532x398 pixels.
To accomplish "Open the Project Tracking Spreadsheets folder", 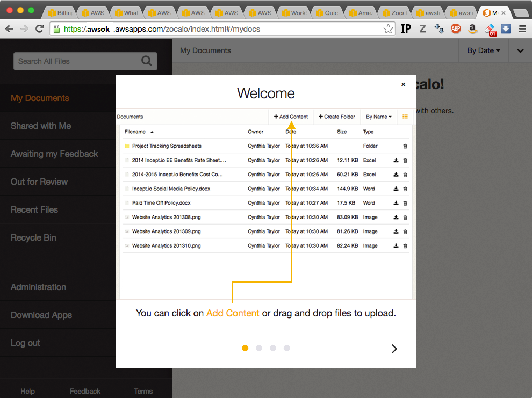I will 167,146.
